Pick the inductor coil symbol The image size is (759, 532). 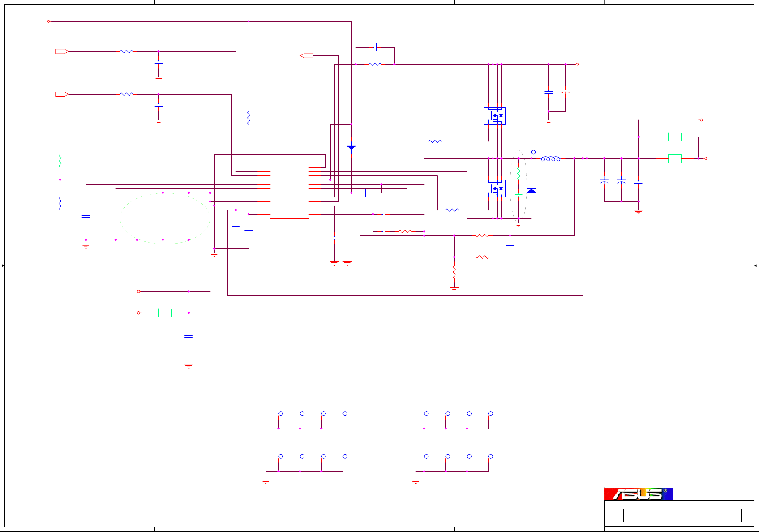pyautogui.click(x=551, y=159)
